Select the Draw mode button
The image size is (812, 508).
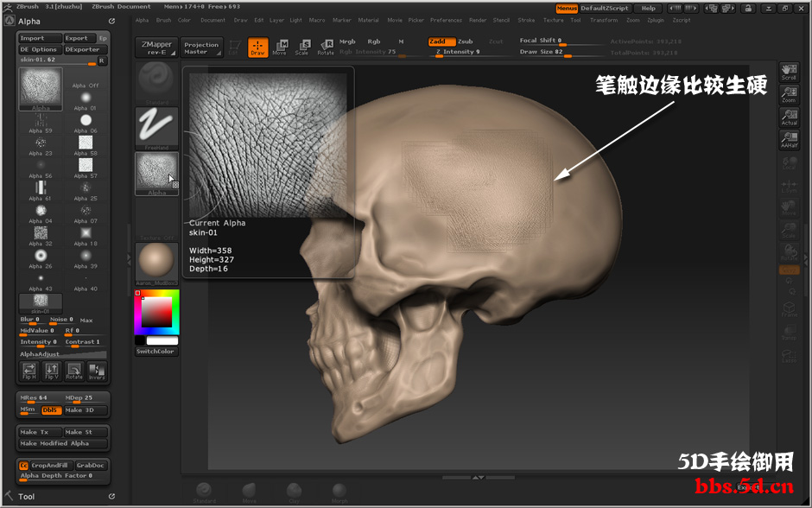[x=258, y=48]
